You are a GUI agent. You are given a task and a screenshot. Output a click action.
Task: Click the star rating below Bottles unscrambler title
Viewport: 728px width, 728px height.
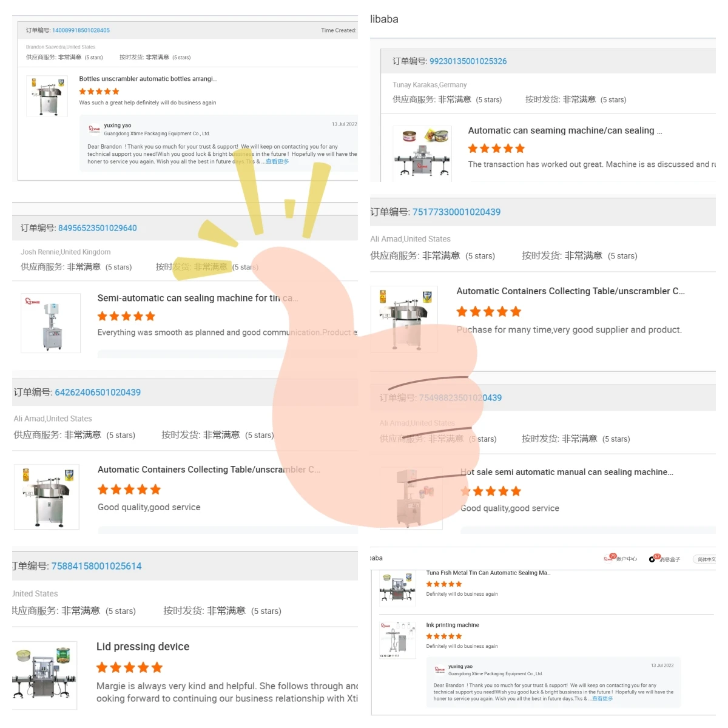[x=99, y=92]
